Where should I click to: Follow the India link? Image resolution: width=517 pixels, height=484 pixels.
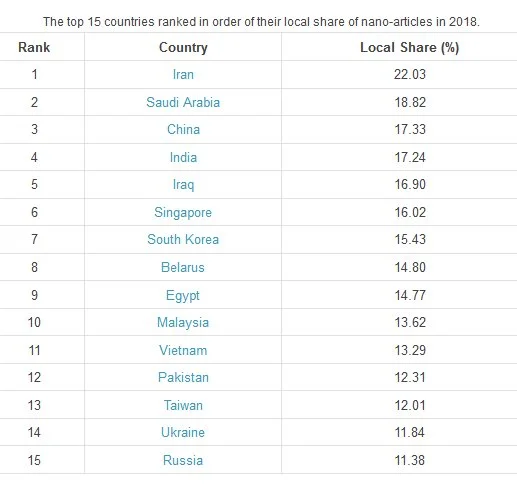tap(183, 157)
